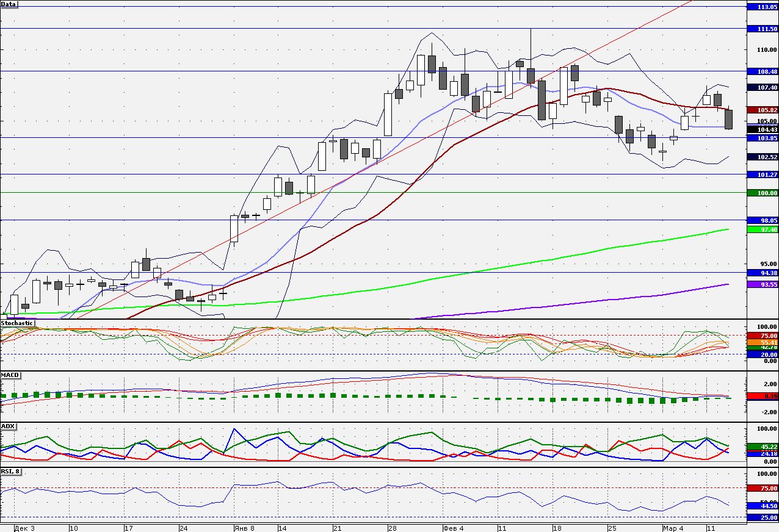Screen dimensions: 779x532
Task: Click the 100.00 value on Stochastic scale
Action: [767, 327]
